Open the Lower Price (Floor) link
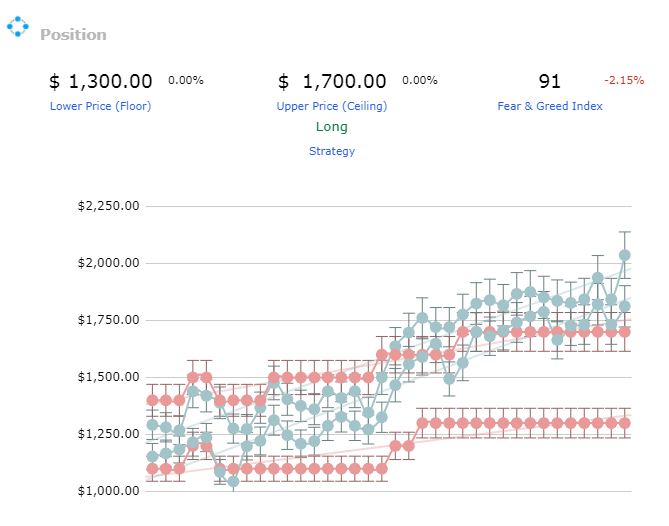This screenshot has height=526, width=669. coord(101,106)
